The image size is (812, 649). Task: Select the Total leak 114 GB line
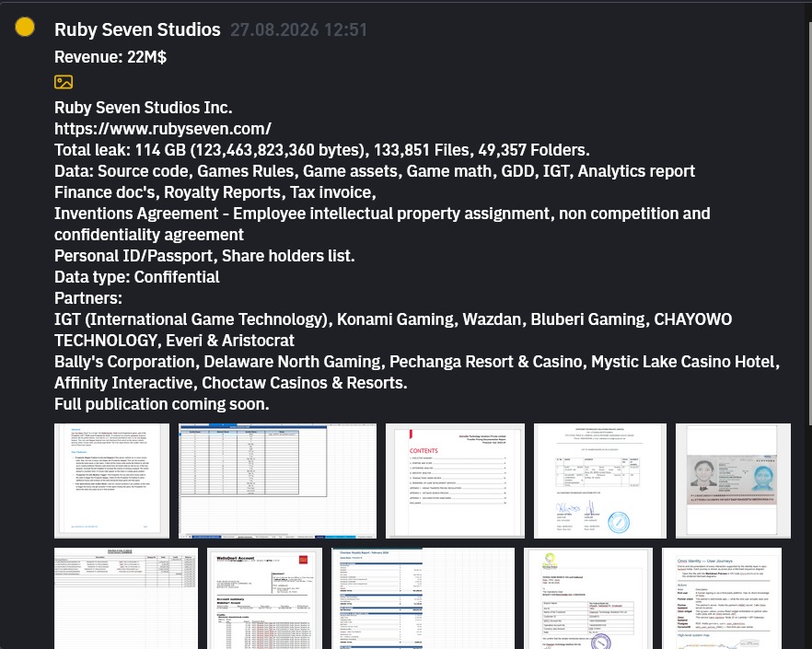tap(322, 150)
